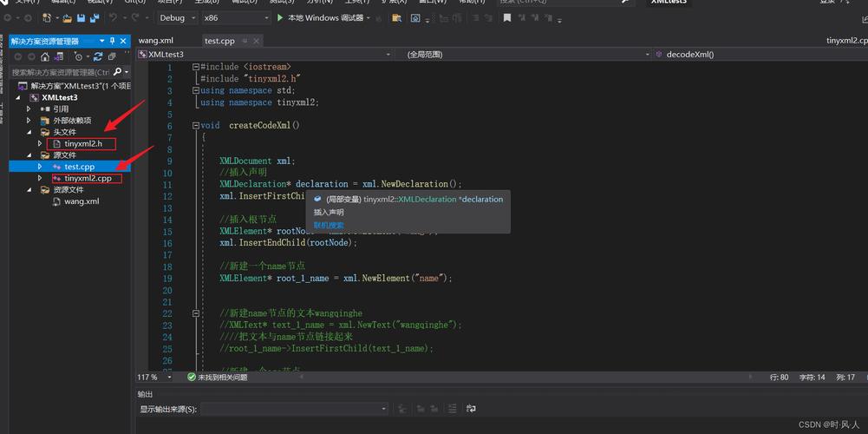Open the Debug configuration dropdown
This screenshot has width=868, height=434.
(x=177, y=17)
